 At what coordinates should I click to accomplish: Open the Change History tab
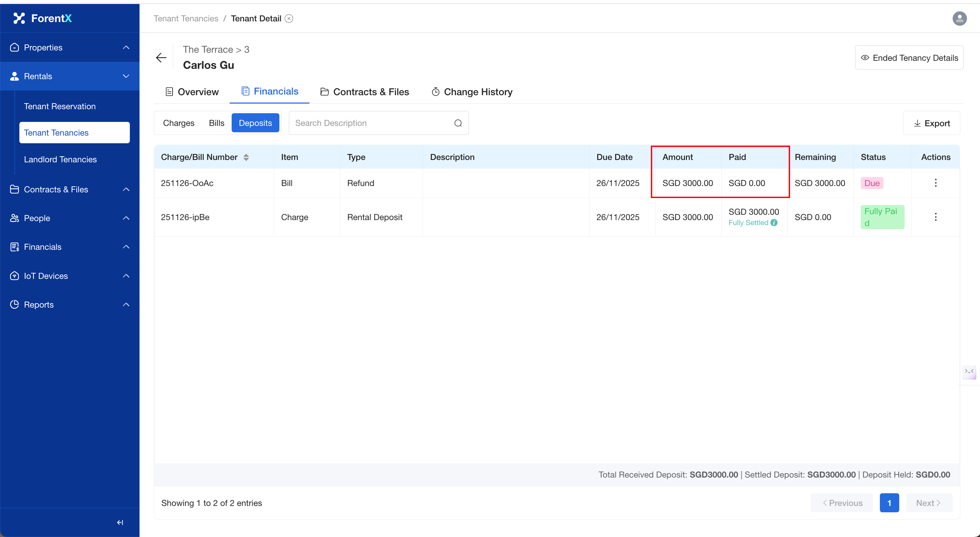472,92
